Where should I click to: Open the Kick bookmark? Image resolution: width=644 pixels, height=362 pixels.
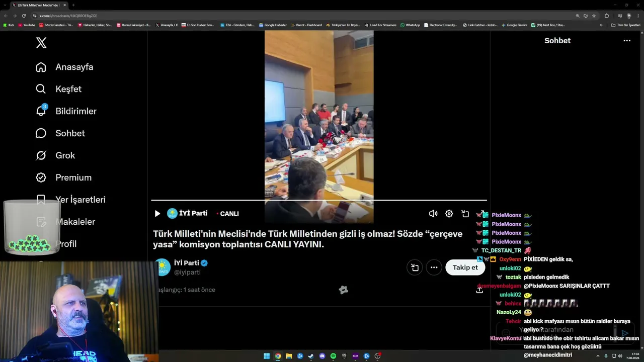tap(9, 25)
